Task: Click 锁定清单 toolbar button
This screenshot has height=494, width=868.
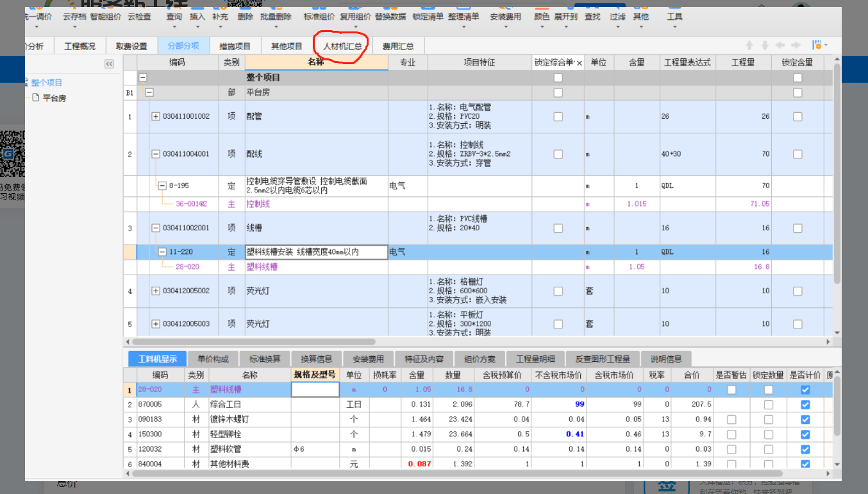Action: pos(428,17)
